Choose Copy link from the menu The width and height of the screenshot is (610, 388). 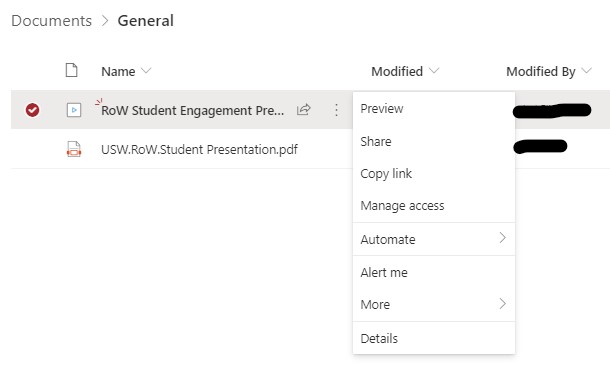tap(434, 174)
